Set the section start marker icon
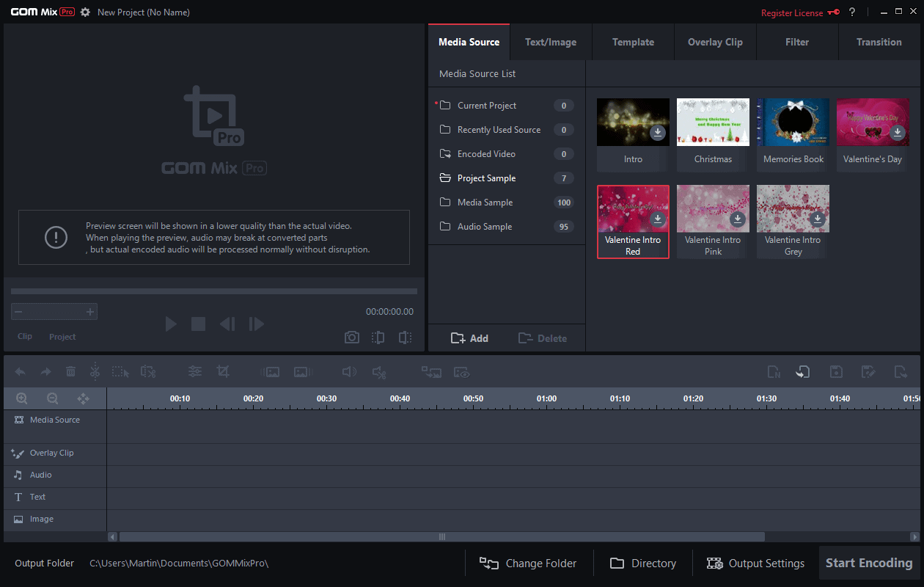Viewport: 924px width, 587px height. click(378, 338)
